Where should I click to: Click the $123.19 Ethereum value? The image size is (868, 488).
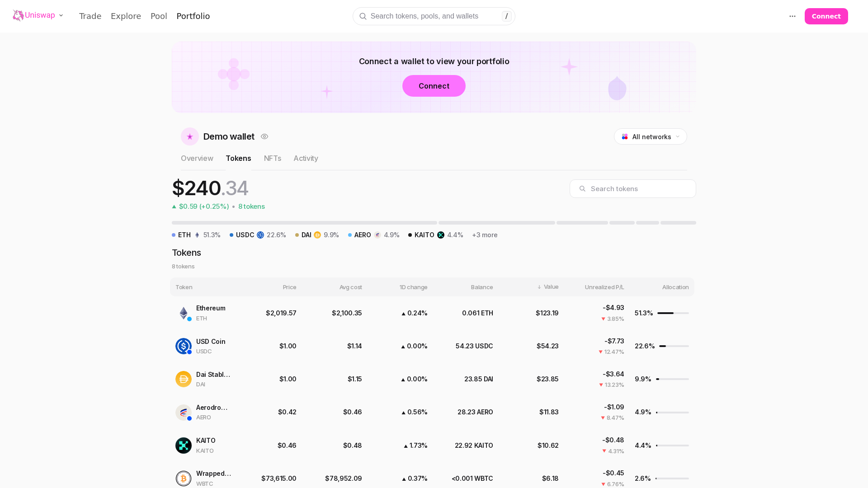pyautogui.click(x=547, y=313)
